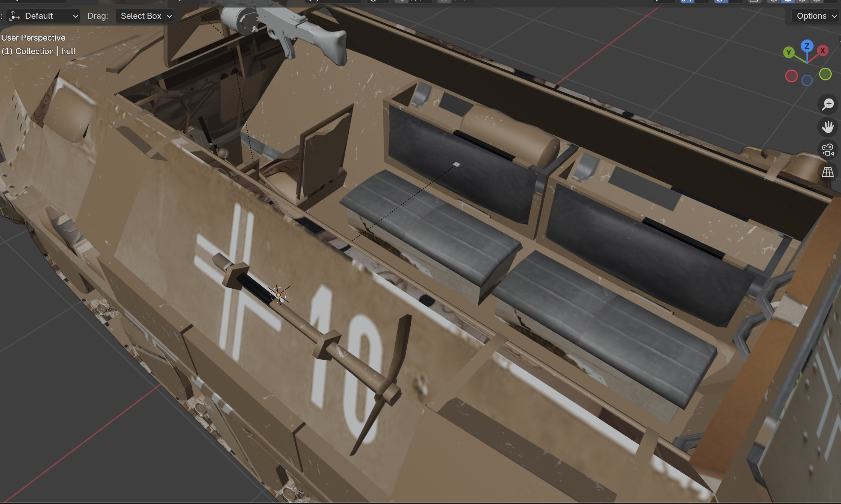Toggle the camera view icon

coord(828,150)
